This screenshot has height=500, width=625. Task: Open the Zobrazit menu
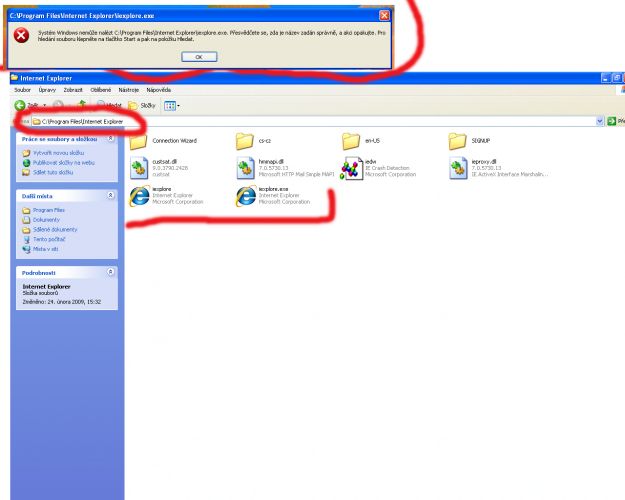point(73,90)
